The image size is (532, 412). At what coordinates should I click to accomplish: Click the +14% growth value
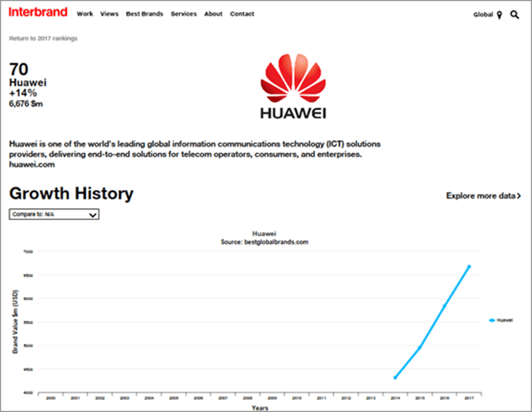23,93
